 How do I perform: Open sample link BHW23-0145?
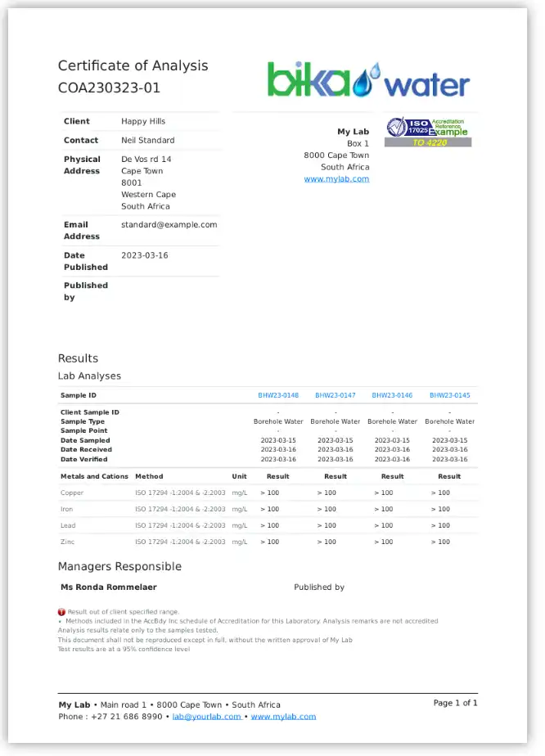pyautogui.click(x=449, y=395)
